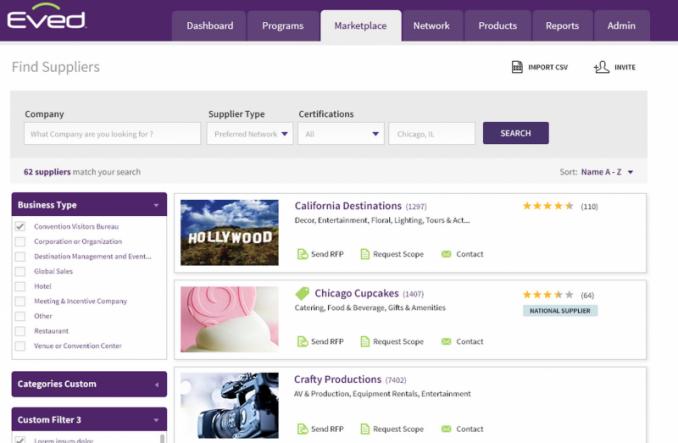The image size is (678, 443).
Task: Click the company name search field
Action: pyautogui.click(x=112, y=134)
